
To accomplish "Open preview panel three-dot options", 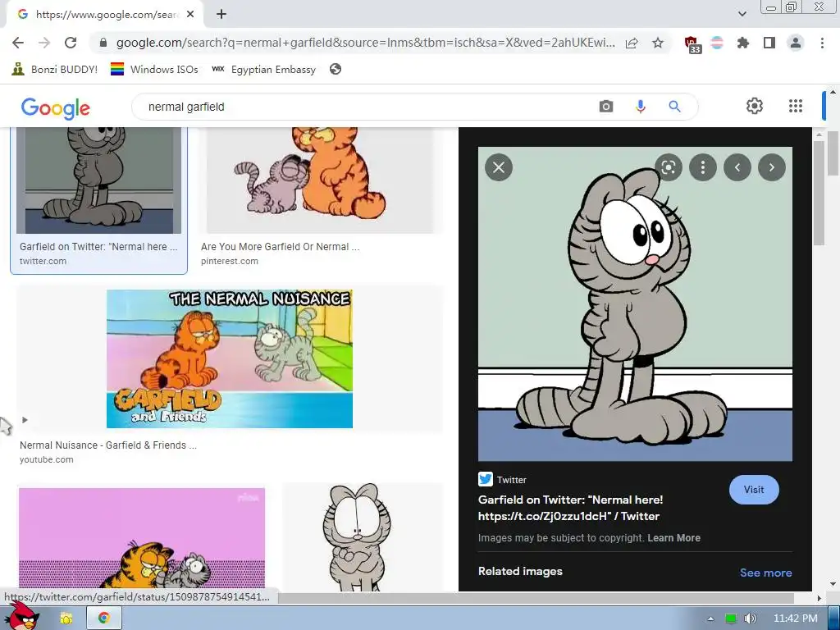I will point(703,167).
